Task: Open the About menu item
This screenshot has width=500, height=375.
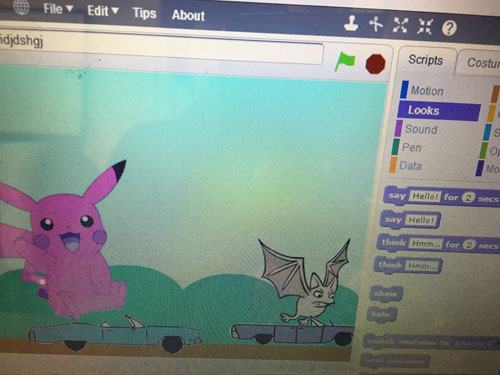Action: click(x=188, y=15)
